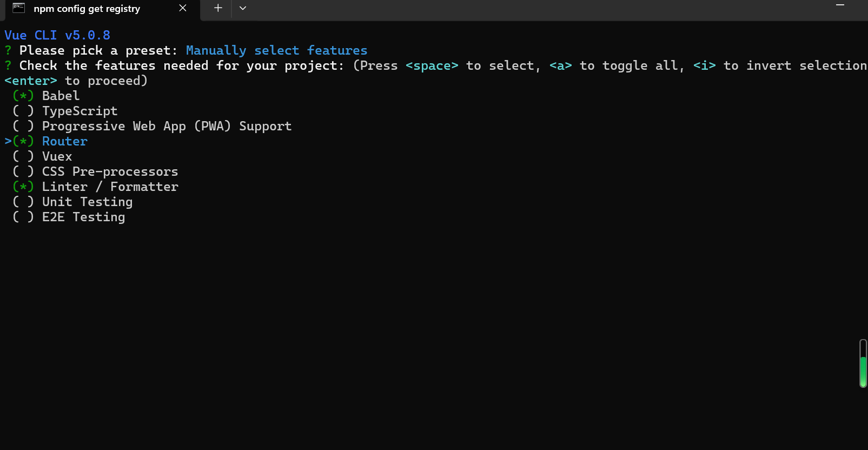Open a new terminal tab with plus
Viewport: 868px width, 450px height.
(x=218, y=8)
